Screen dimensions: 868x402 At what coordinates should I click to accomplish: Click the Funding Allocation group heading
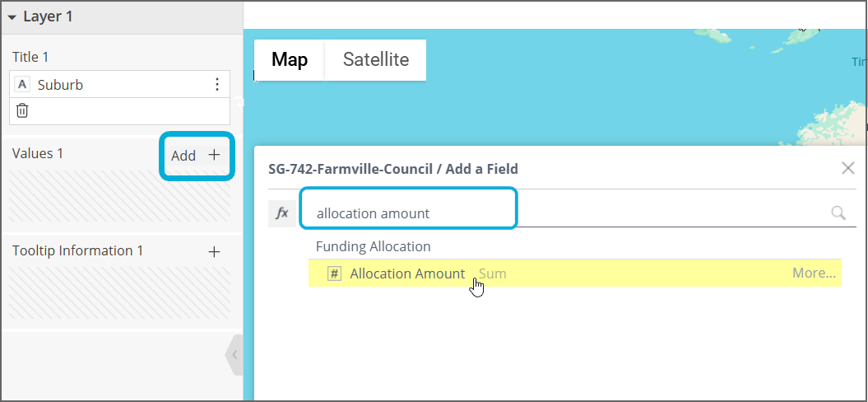373,246
